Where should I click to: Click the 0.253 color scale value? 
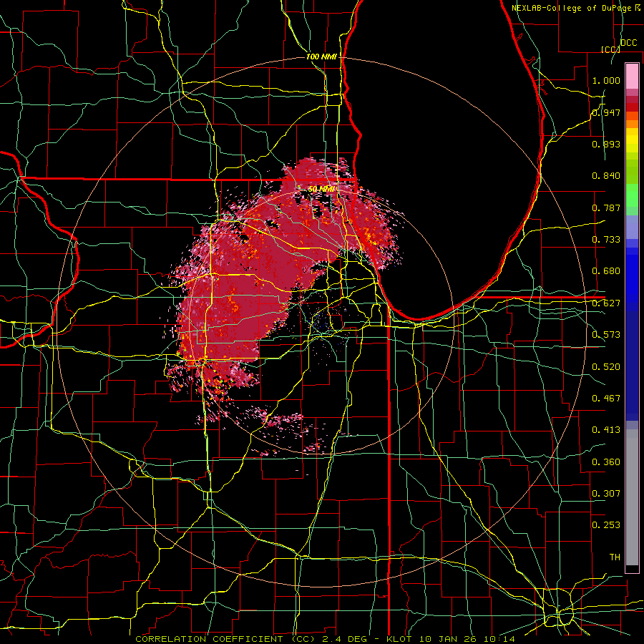click(606, 525)
